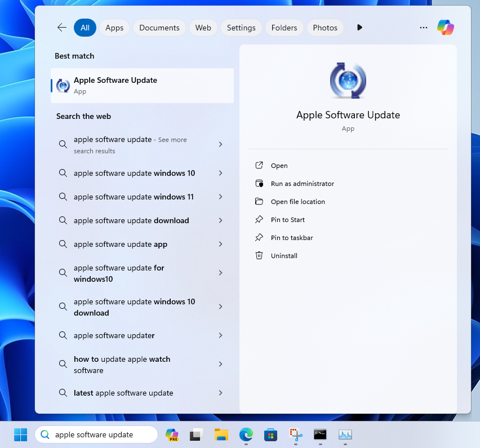The height and width of the screenshot is (448, 480).
Task: Open the Apple Software Update best match
Action: pyautogui.click(x=143, y=86)
